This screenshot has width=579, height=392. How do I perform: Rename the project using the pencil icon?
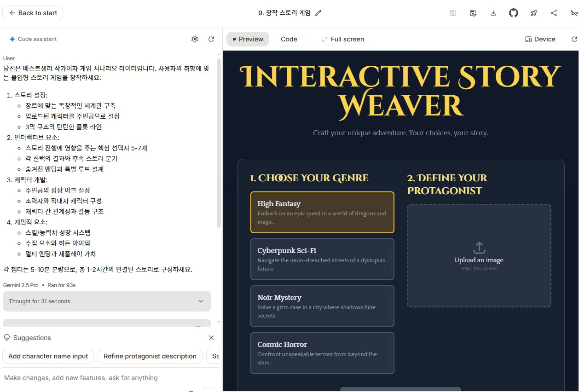click(x=319, y=13)
